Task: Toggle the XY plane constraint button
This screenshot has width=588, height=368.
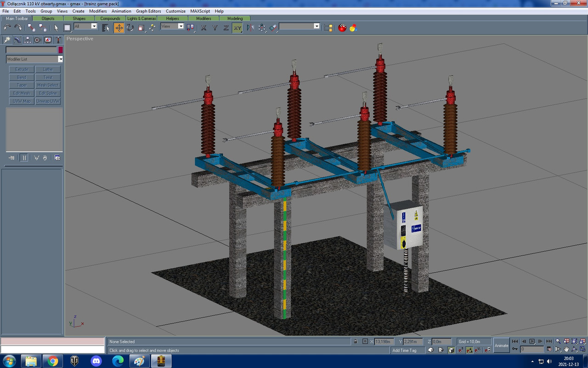Action: [x=237, y=28]
